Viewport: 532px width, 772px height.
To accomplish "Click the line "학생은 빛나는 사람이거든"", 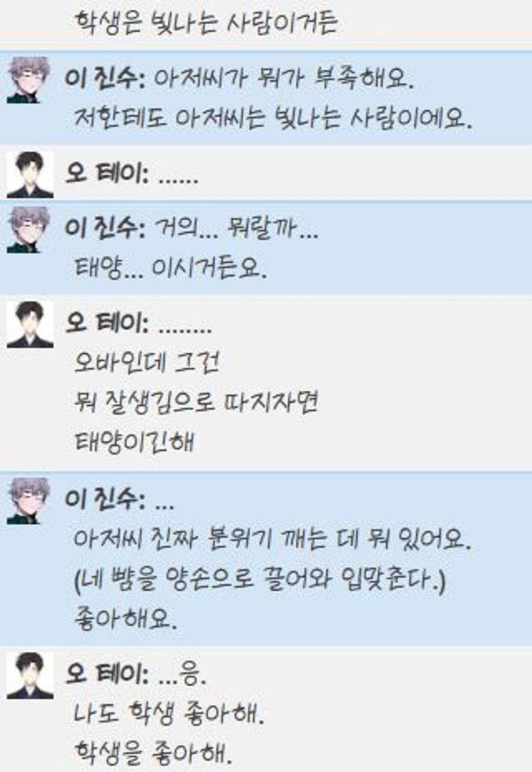I will pyautogui.click(x=206, y=23).
